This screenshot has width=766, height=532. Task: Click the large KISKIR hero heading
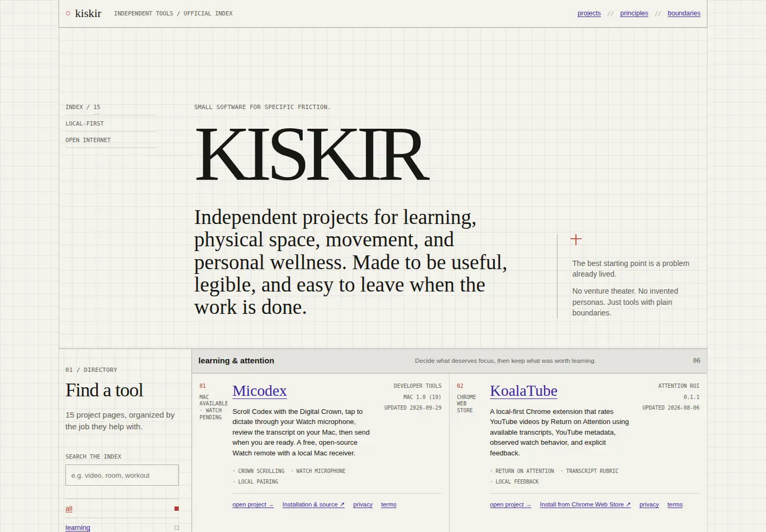coord(312,154)
